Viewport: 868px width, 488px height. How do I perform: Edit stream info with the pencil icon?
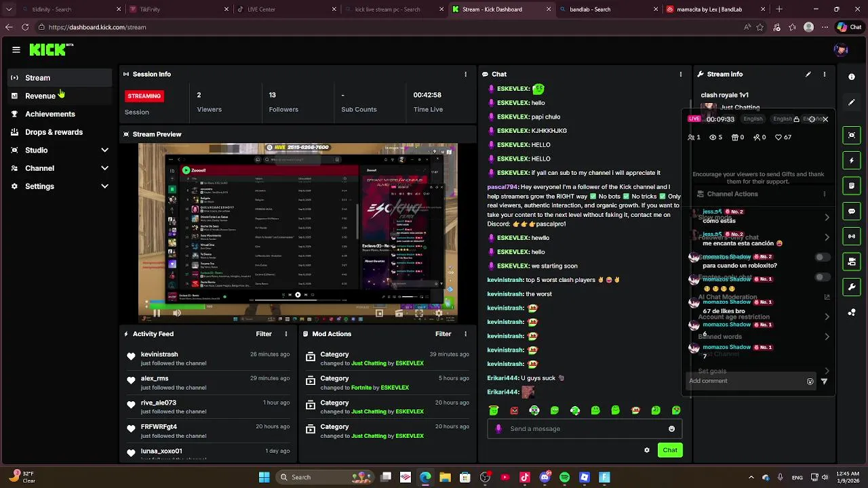pos(808,74)
